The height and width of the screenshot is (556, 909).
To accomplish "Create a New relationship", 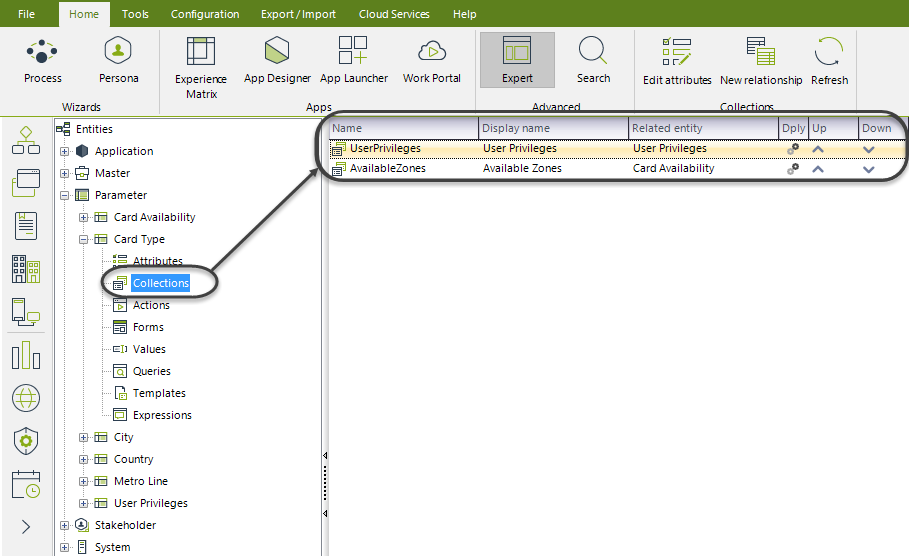I will [x=761, y=60].
